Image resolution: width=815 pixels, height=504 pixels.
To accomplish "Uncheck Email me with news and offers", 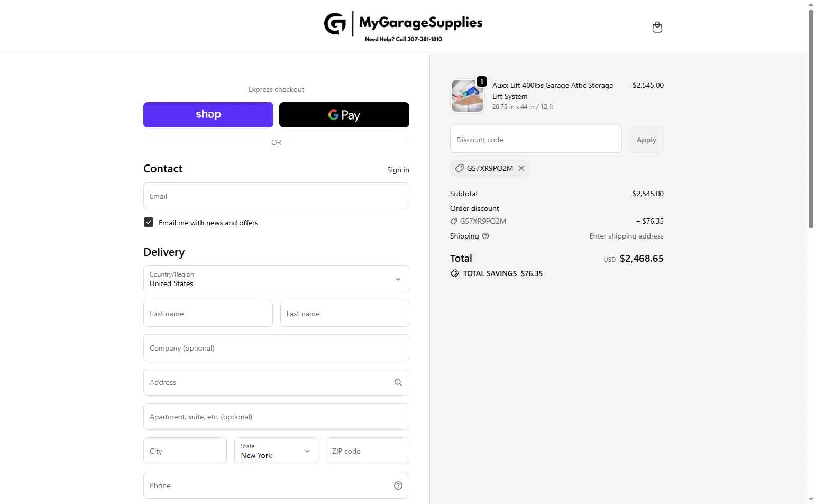I will click(x=149, y=223).
